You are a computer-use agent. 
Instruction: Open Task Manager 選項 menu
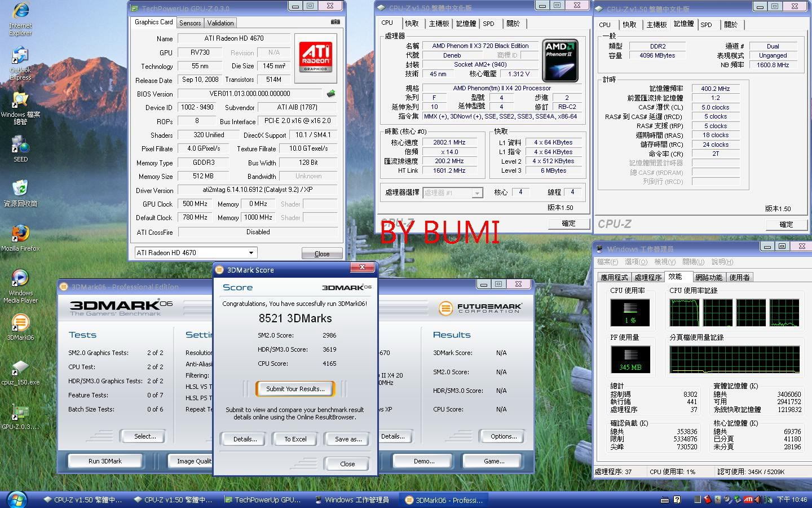pos(636,262)
